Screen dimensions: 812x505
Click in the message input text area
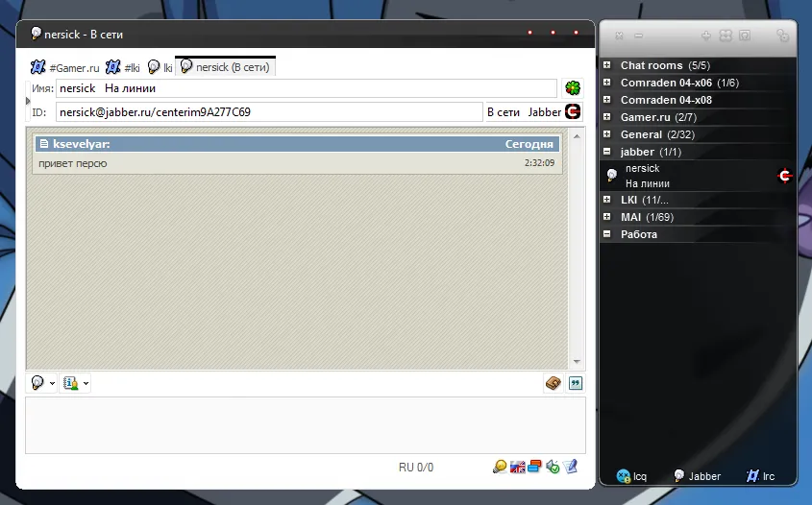(x=305, y=424)
